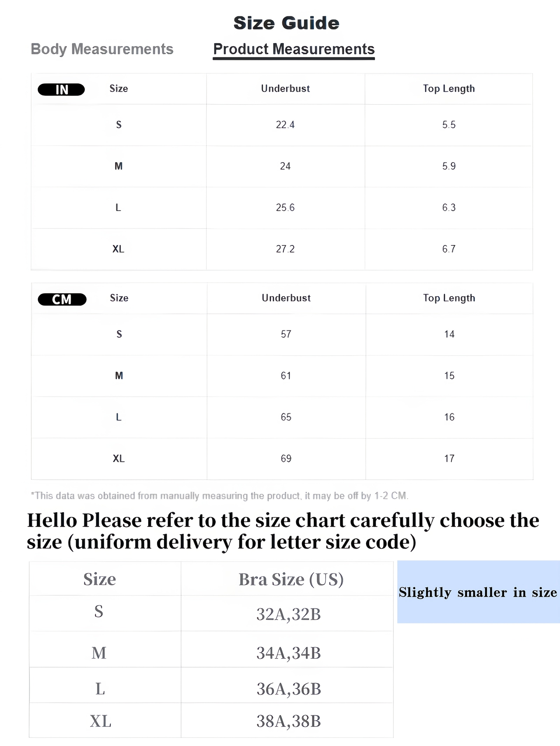The width and height of the screenshot is (560, 746).
Task: Click the Bra Size (US) column header
Action: 291,579
